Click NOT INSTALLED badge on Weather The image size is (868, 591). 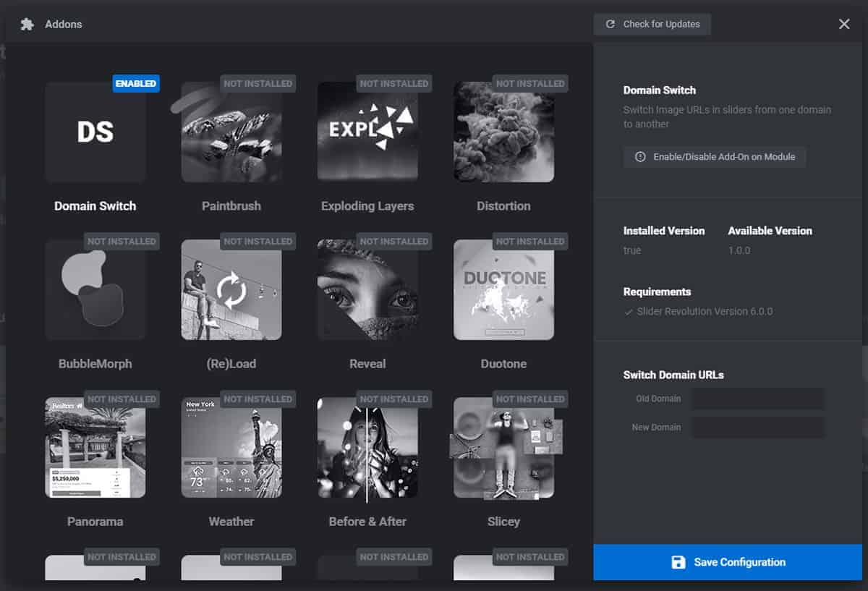[x=258, y=399]
